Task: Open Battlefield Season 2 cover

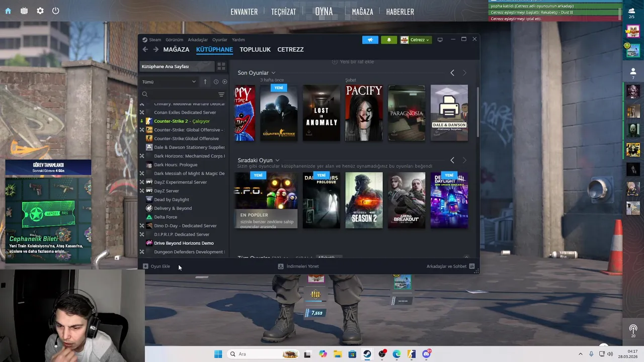Action: [x=364, y=200]
